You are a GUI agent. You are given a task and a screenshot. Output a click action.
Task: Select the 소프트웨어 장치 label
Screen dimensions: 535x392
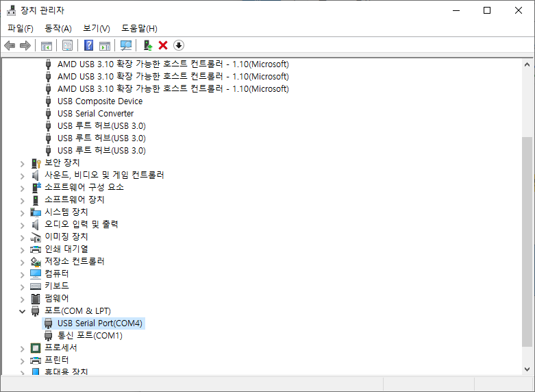tap(75, 199)
